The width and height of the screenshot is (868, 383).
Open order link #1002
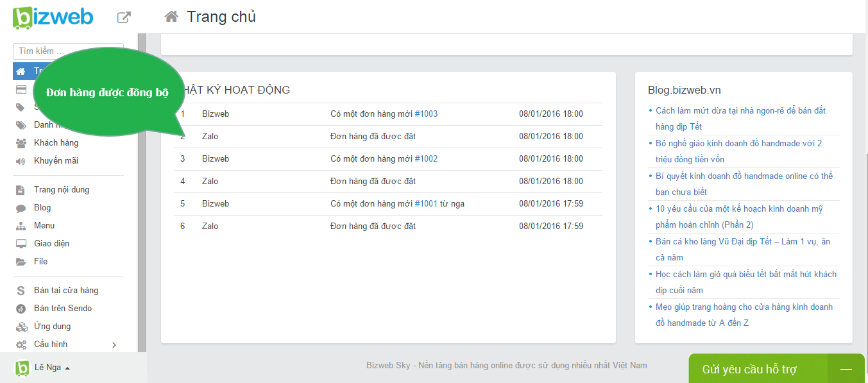tap(426, 159)
